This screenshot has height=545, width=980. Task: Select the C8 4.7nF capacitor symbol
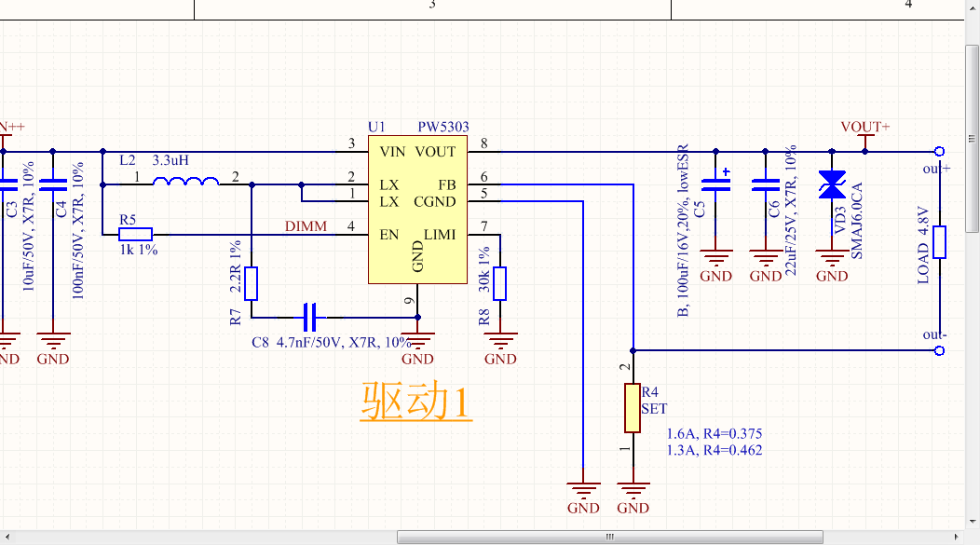(x=313, y=318)
